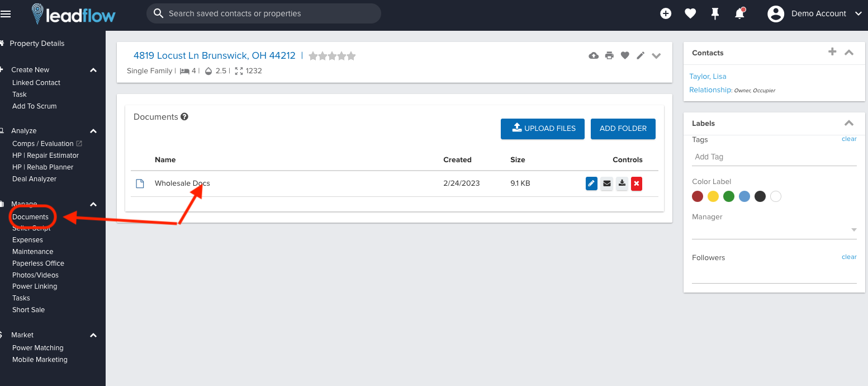
Task: Click the pin icon in top bar
Action: pyautogui.click(x=715, y=14)
